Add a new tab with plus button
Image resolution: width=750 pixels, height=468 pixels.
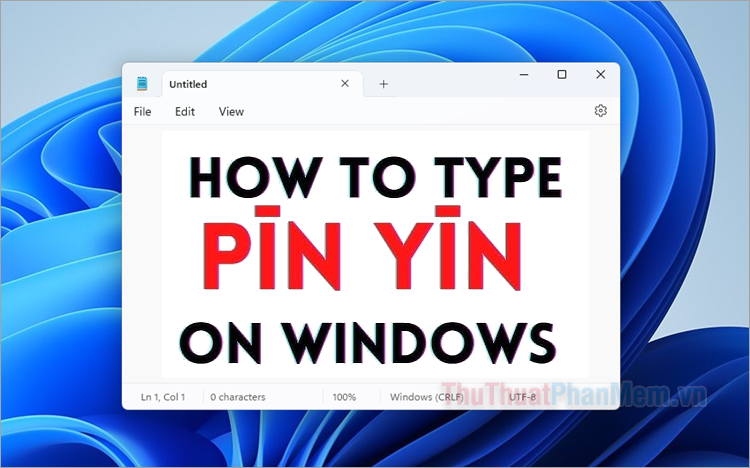(383, 84)
